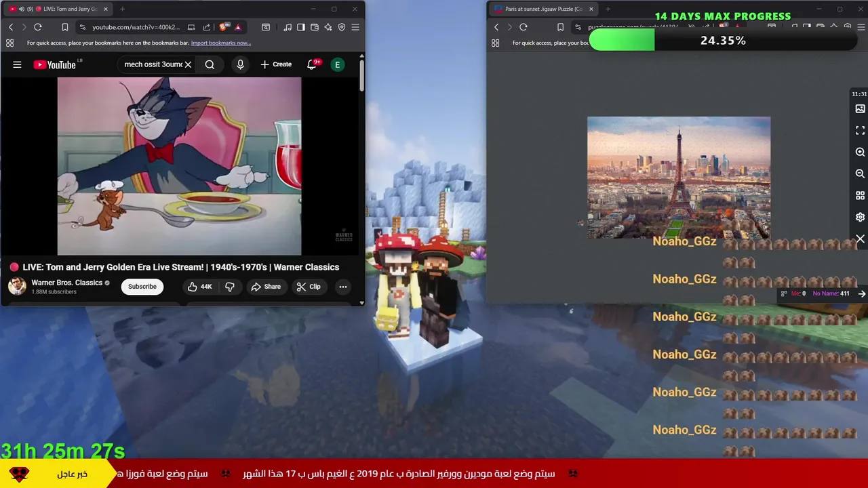Like the video with 44K likes
The height and width of the screenshot is (488, 868).
[199, 287]
